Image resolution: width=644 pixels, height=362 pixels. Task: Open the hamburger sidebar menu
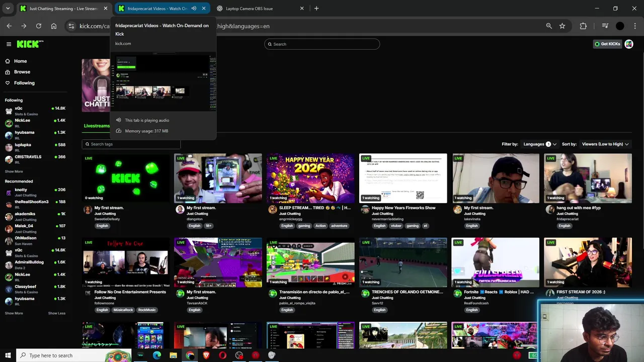(x=9, y=44)
